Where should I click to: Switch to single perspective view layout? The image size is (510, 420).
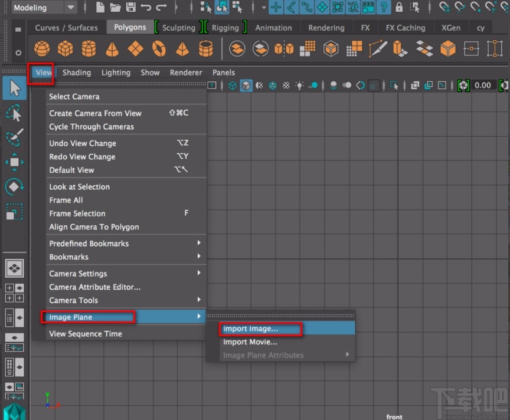pyautogui.click(x=14, y=268)
